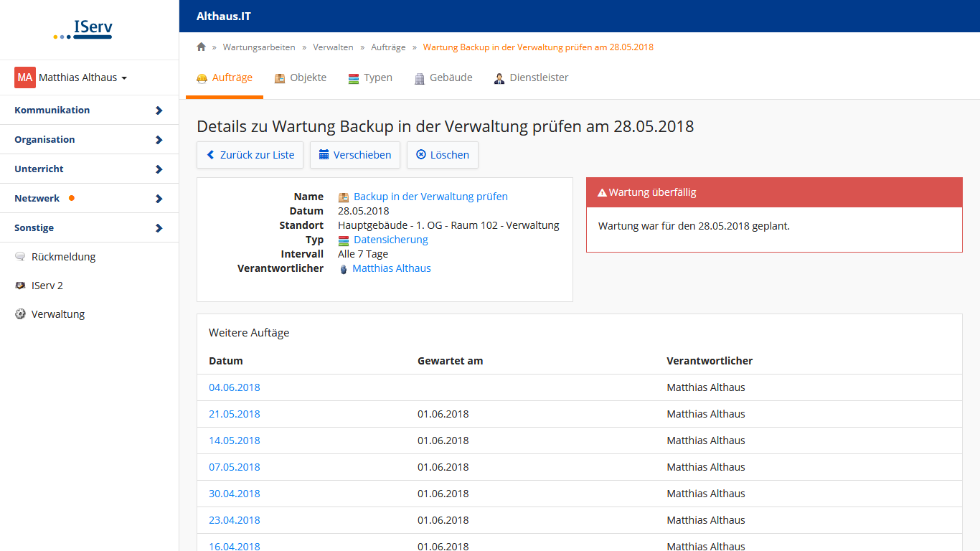Screen dimensions: 980x551
Task: Click the Standort value Hauptgebäude Raum 102
Action: point(448,225)
